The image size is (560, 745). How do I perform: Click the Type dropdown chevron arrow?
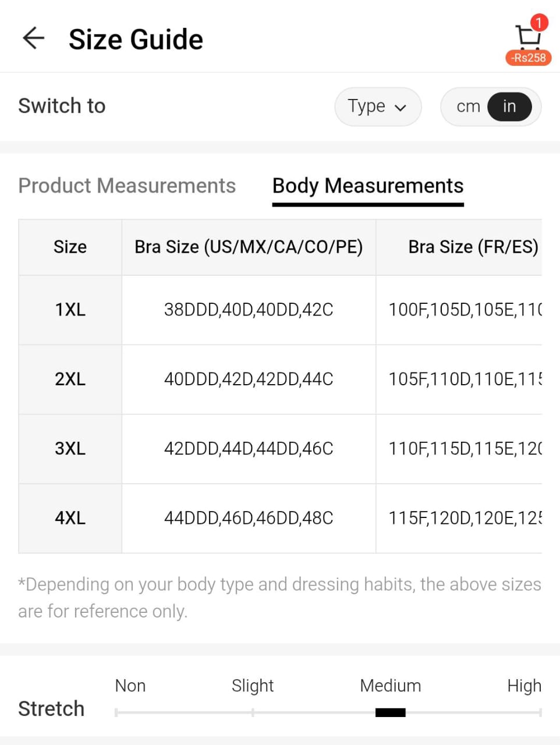(400, 108)
